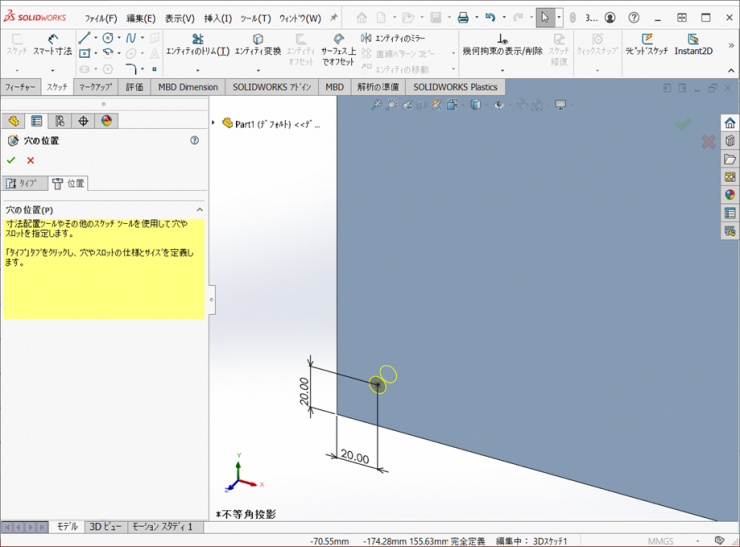Click the SOLIDWORKS Resources home icon

click(x=730, y=122)
